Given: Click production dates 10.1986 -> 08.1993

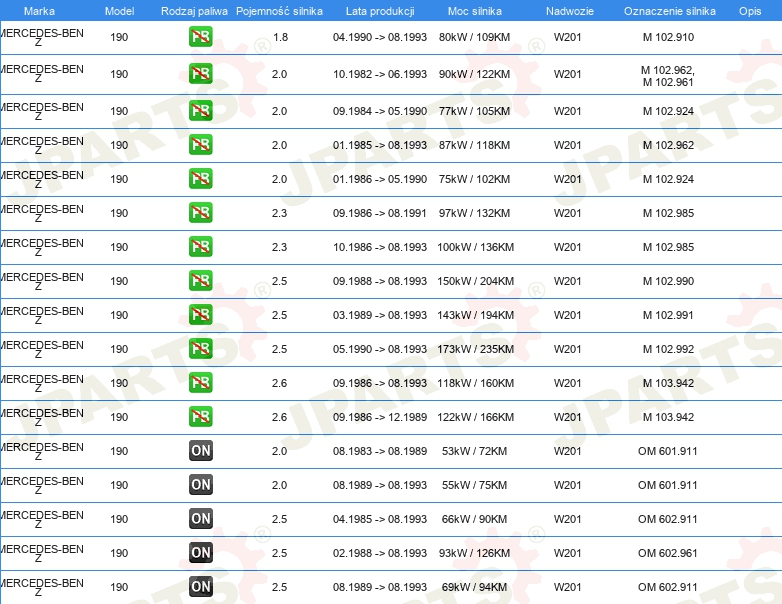Looking at the screenshot, I should [380, 247].
